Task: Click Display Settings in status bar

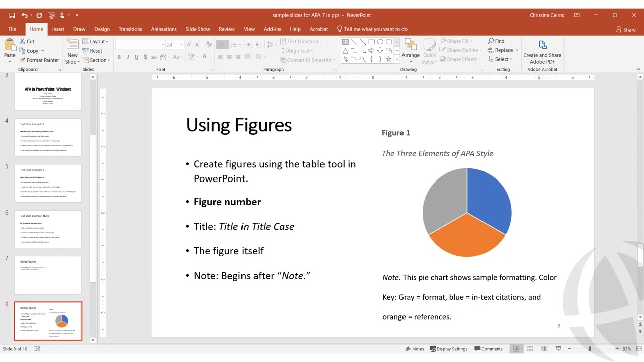Action: [x=448, y=349]
